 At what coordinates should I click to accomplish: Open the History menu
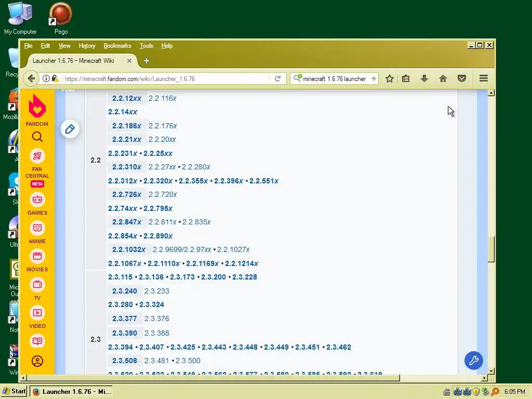coord(87,46)
